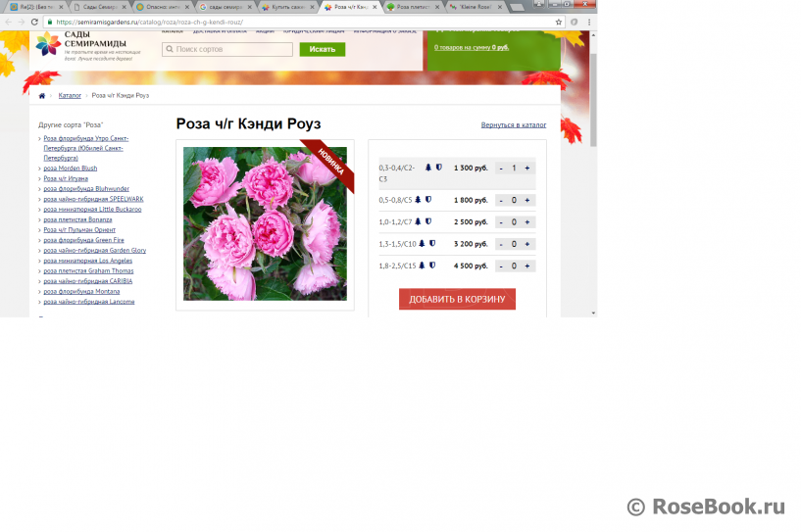The width and height of the screenshot is (801, 532).
Task: Click the tree icon in the 1,8-2,5/C15 row
Action: (x=422, y=266)
